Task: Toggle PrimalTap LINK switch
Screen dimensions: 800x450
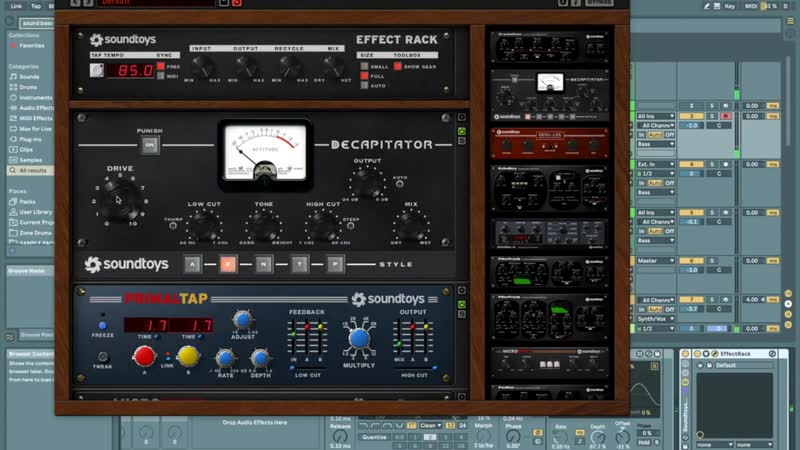Action: coord(167,357)
